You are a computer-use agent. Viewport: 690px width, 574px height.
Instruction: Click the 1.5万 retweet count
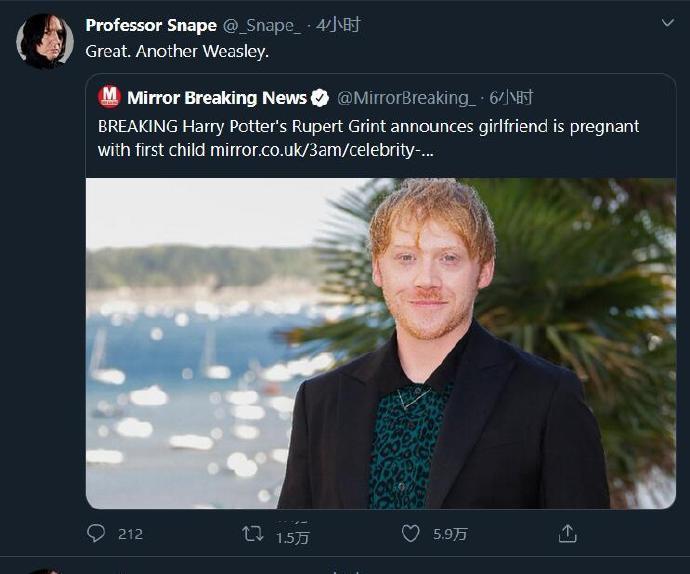(x=293, y=536)
